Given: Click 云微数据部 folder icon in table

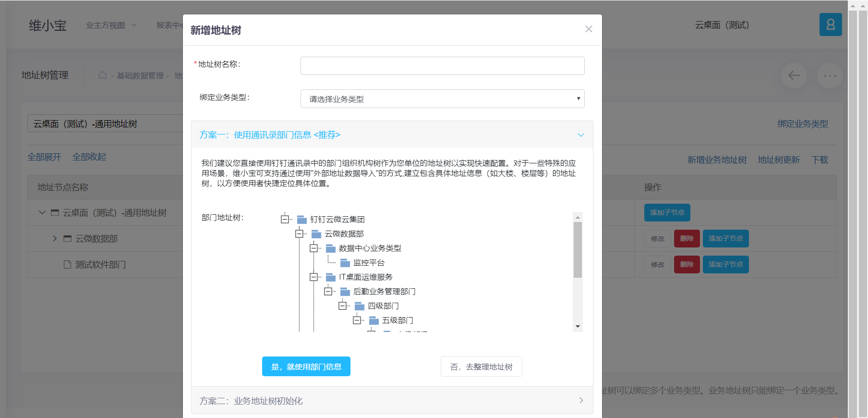Looking at the screenshot, I should pyautogui.click(x=67, y=238).
